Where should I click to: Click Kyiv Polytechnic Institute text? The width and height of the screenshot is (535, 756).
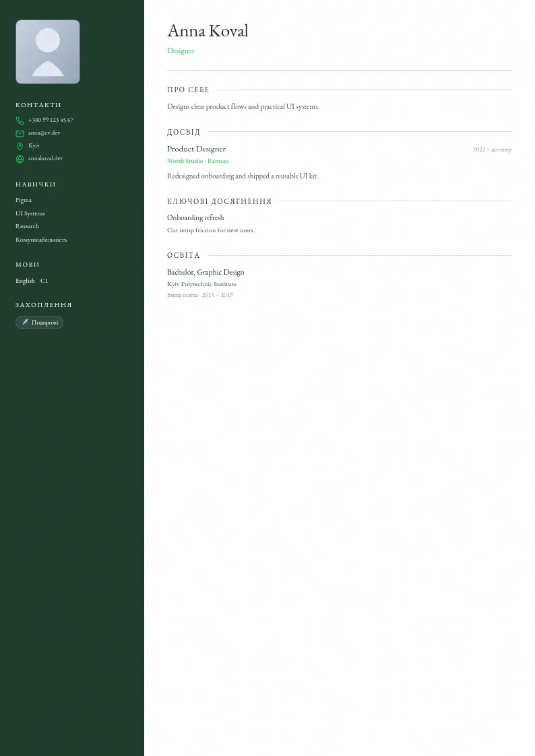(x=201, y=284)
